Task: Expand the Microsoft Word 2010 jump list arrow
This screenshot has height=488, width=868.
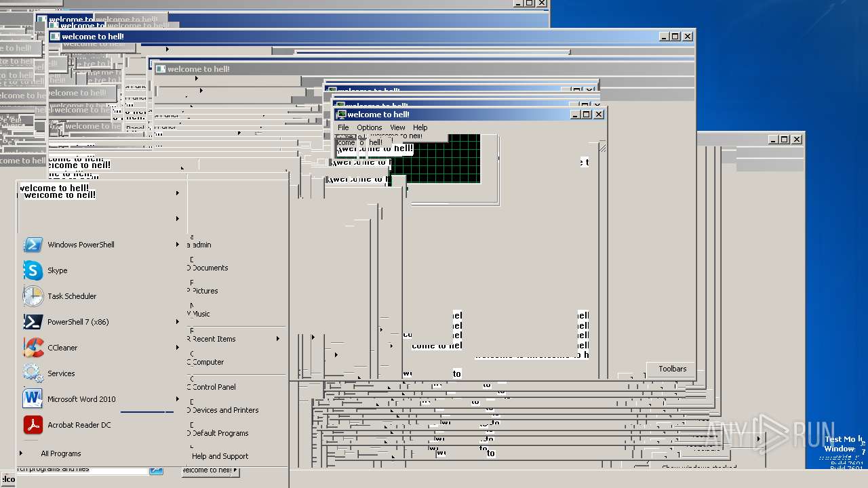Action: tap(178, 399)
